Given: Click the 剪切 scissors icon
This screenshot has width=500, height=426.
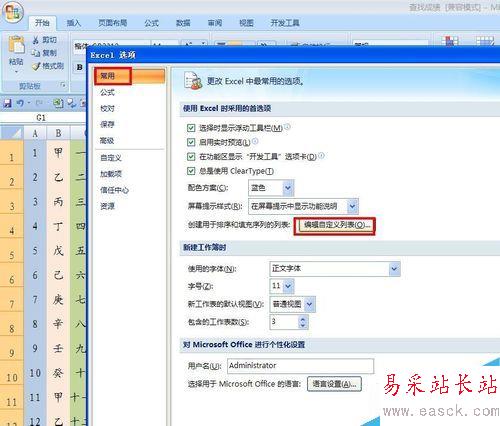Looking at the screenshot, I should pyautogui.click(x=36, y=40).
